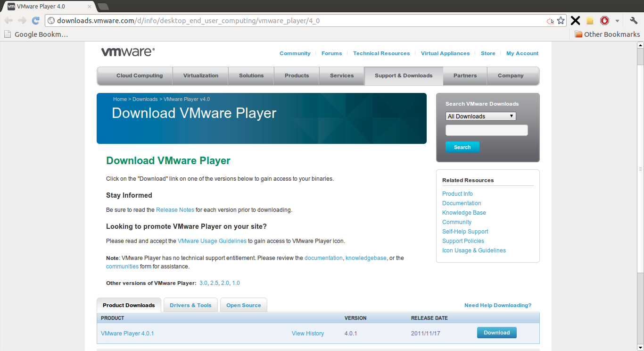Select the Product Downloads tab
Image resolution: width=644 pixels, height=351 pixels.
coord(129,305)
